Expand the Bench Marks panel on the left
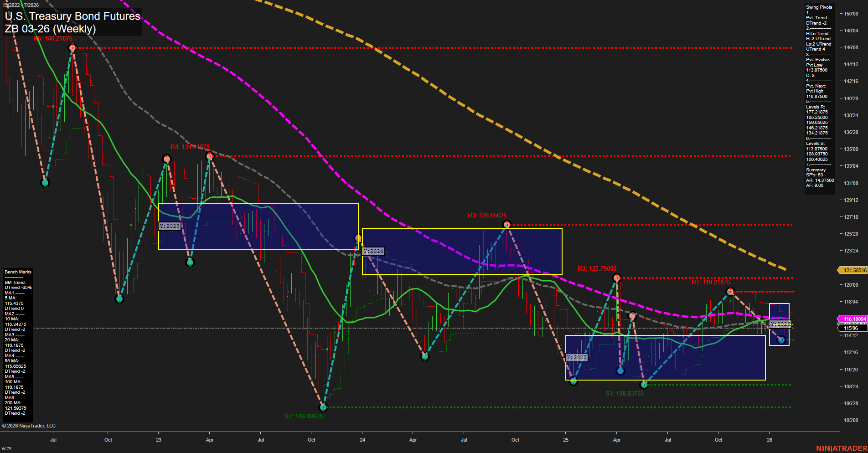The image size is (868, 453). pos(17,272)
